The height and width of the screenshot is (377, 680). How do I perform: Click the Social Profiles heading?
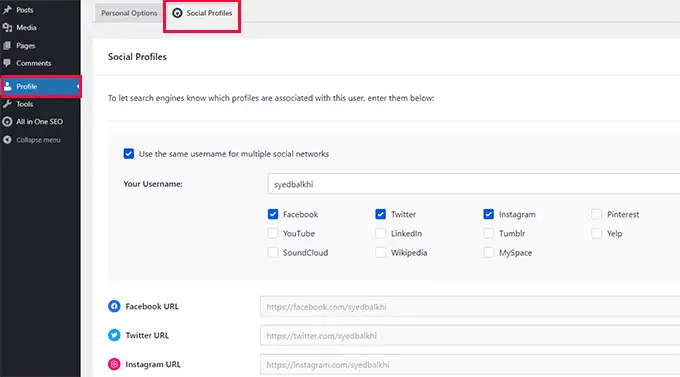[137, 57]
